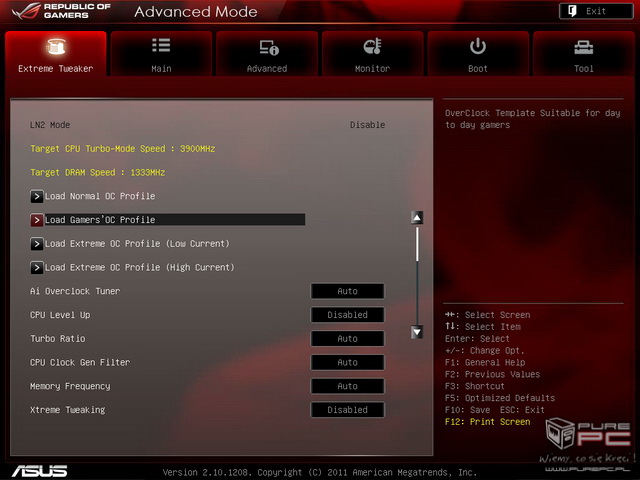Click Target CPU Turbo-Mode Speed text

[x=122, y=149]
